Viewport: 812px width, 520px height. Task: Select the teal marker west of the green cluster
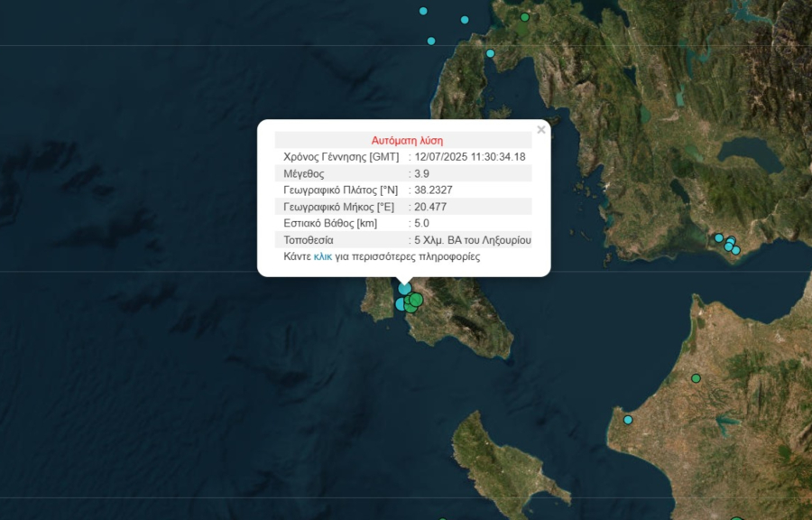pos(401,304)
